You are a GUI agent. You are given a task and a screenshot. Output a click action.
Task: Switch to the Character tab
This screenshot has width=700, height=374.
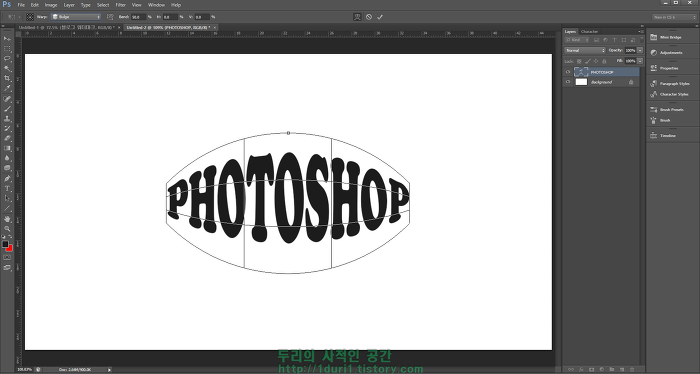coord(589,32)
